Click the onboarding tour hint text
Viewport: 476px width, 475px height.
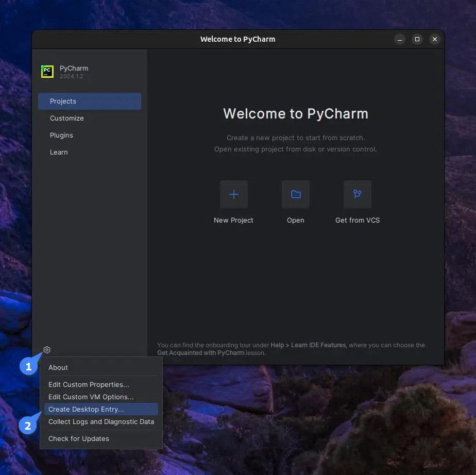click(291, 349)
